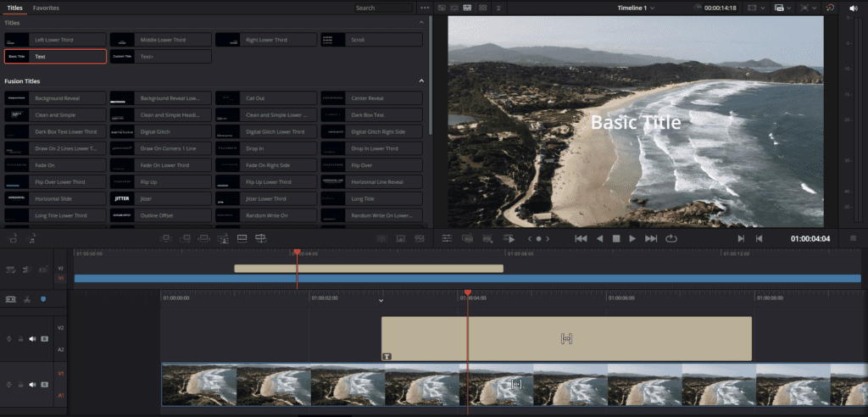Switch to the Favorites tab

click(x=46, y=8)
